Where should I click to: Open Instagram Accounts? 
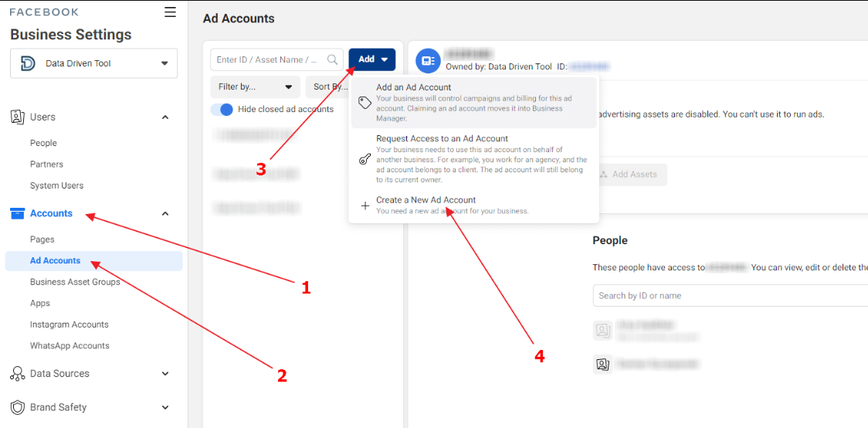[70, 324]
